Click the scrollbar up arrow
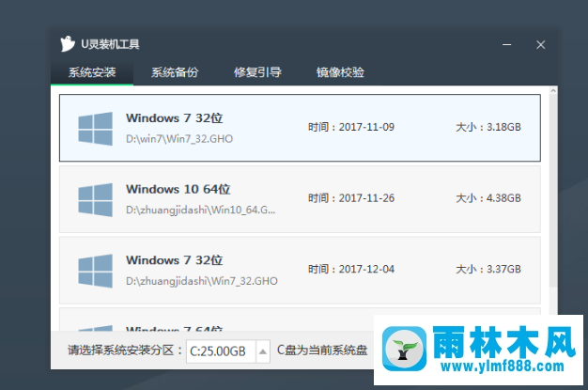The height and width of the screenshot is (390, 588). coord(553,90)
